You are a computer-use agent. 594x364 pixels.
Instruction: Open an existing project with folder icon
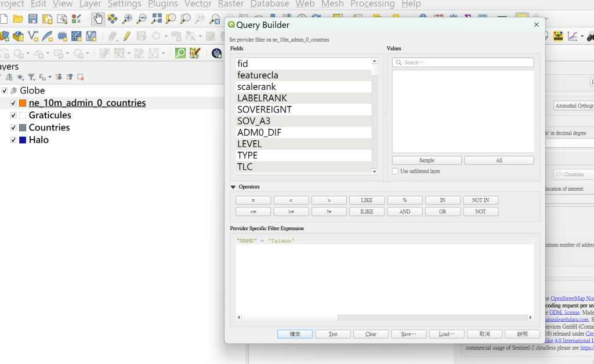pyautogui.click(x=18, y=19)
